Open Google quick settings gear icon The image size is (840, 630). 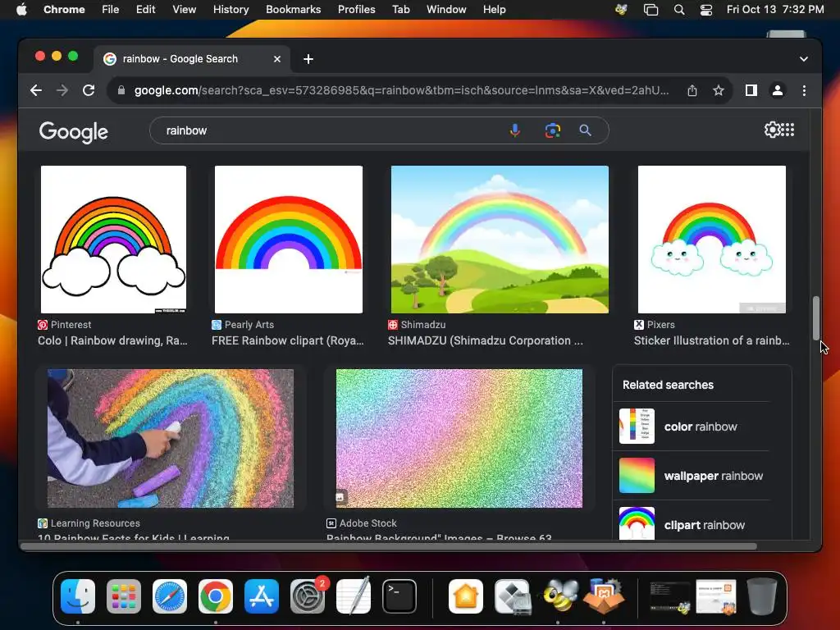[772, 130]
